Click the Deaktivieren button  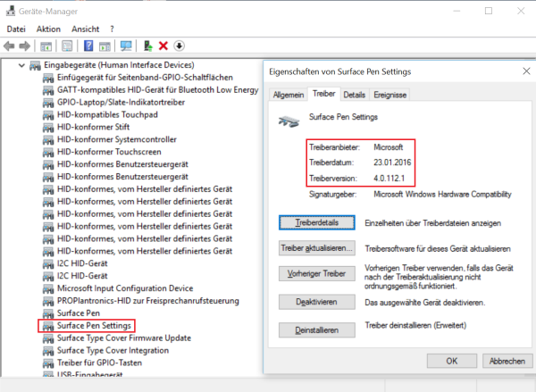317,302
